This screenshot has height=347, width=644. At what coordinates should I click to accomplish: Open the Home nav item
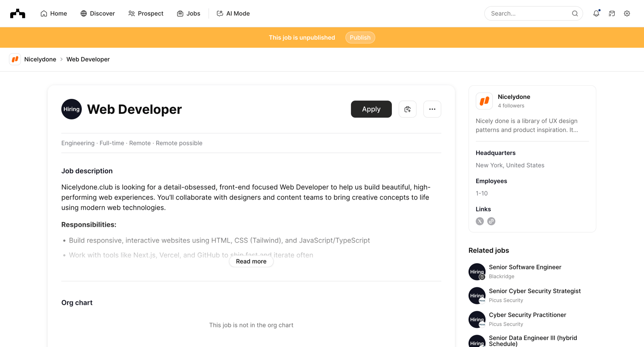point(54,14)
